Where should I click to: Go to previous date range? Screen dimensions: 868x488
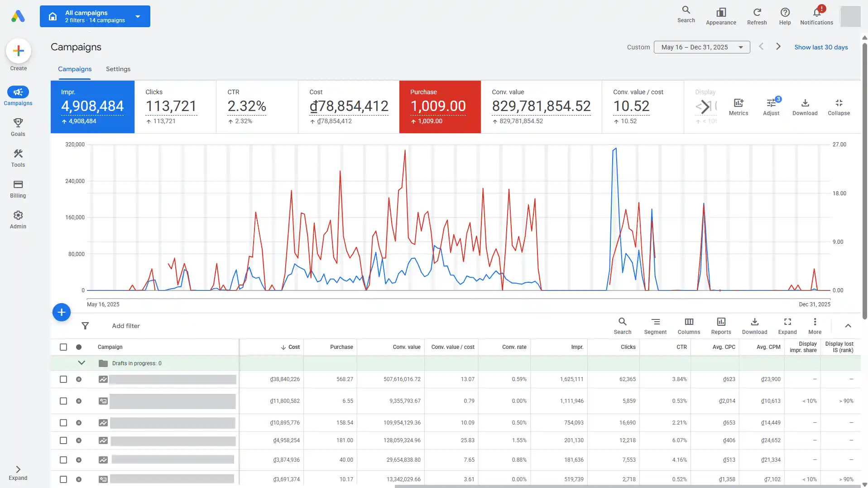pyautogui.click(x=761, y=47)
